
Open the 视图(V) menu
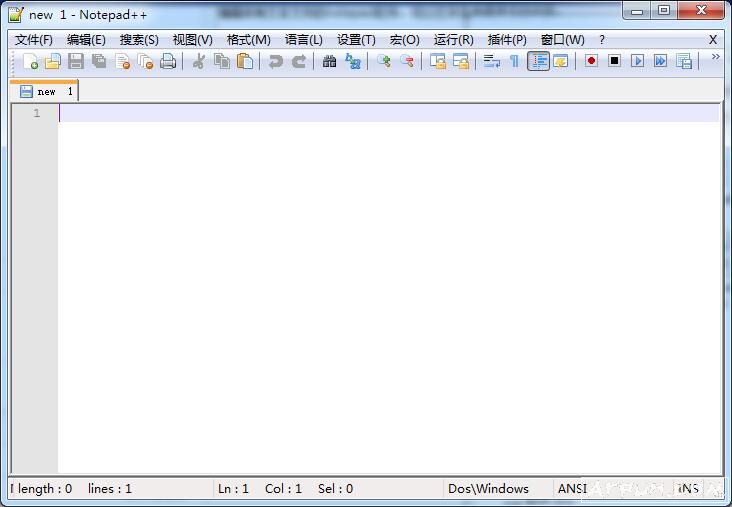[x=192, y=40]
